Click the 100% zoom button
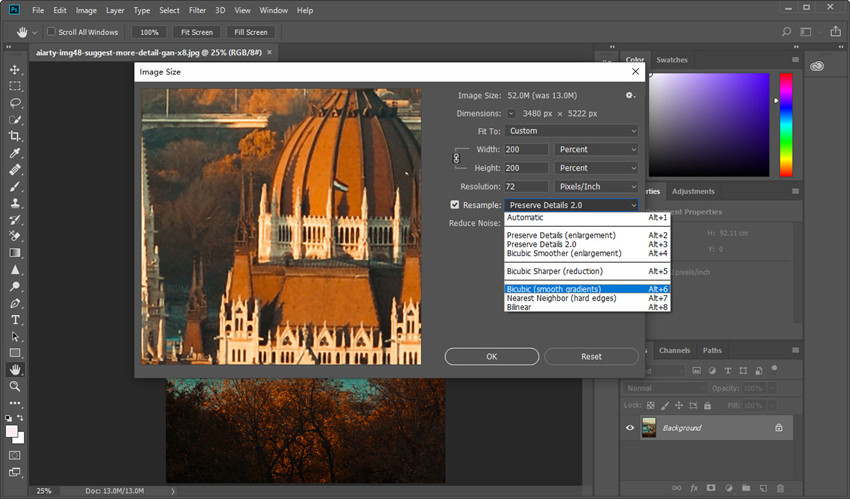The image size is (850, 499). tap(149, 32)
